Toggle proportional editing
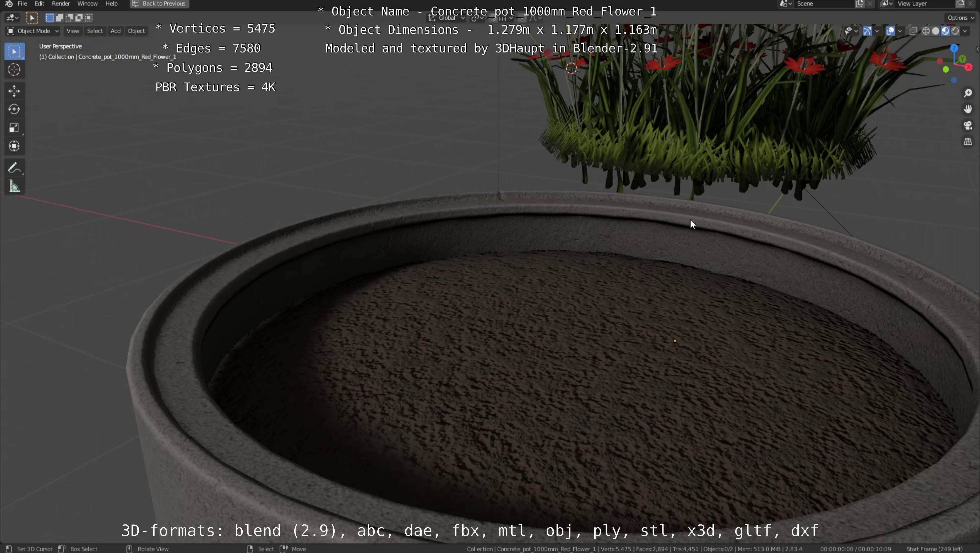The height and width of the screenshot is (553, 980). click(522, 18)
